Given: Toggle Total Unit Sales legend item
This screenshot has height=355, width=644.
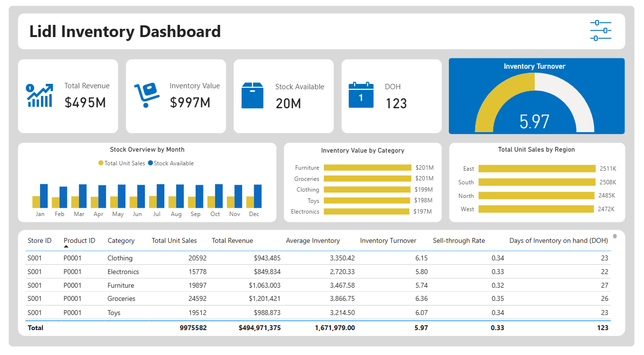Looking at the screenshot, I should pos(122,163).
